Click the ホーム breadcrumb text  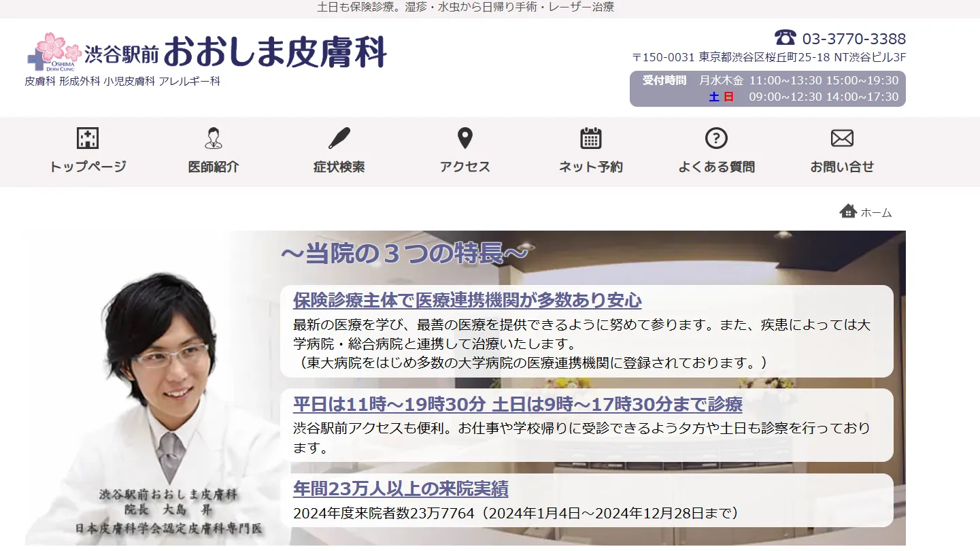click(x=876, y=213)
